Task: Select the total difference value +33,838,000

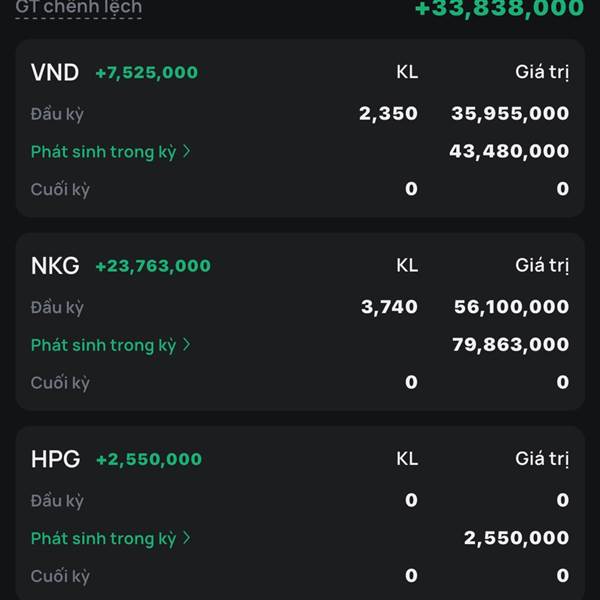Action: point(499,8)
